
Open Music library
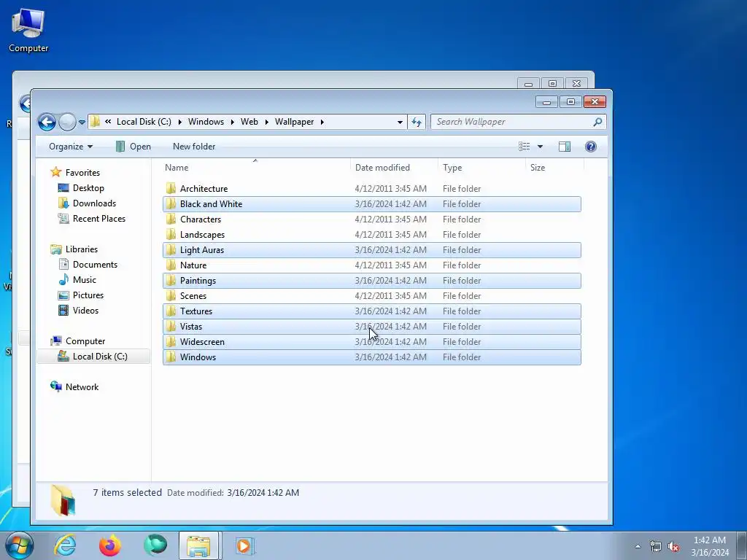77,279
